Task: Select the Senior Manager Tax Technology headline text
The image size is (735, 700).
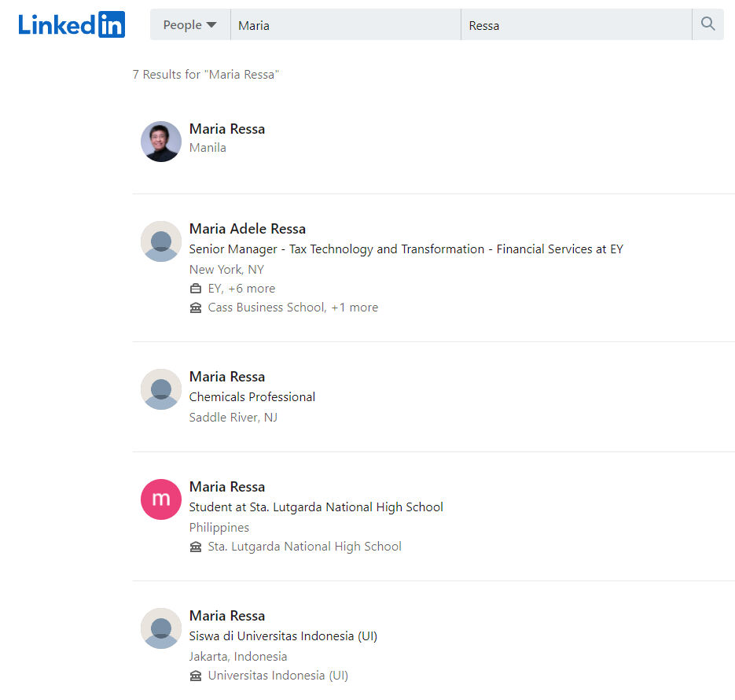Action: [x=406, y=249]
